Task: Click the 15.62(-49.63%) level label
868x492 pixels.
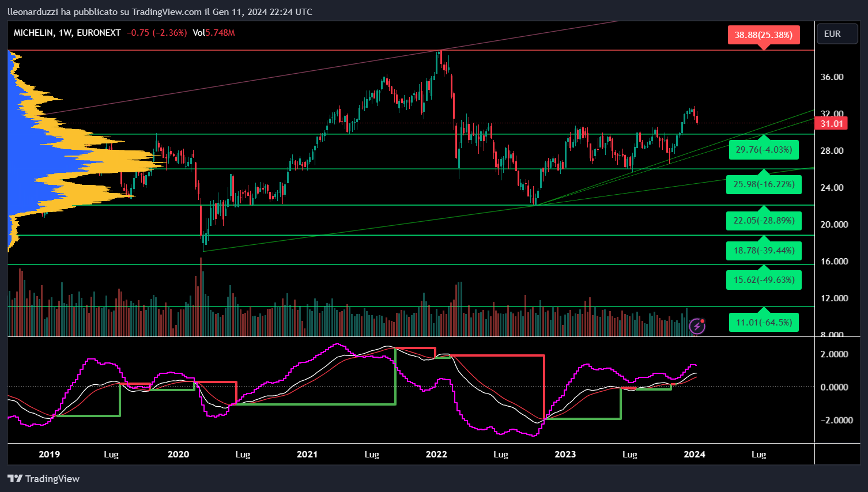Action: (764, 280)
